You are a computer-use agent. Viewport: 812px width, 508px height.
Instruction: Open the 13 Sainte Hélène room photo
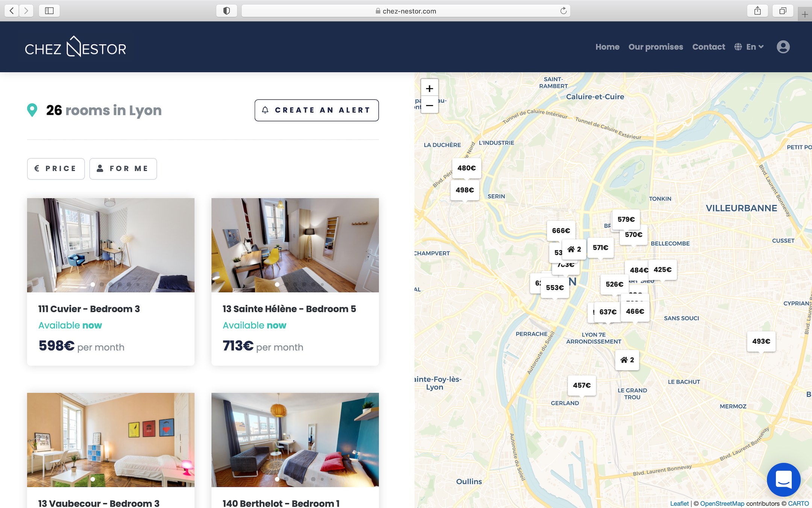295,245
